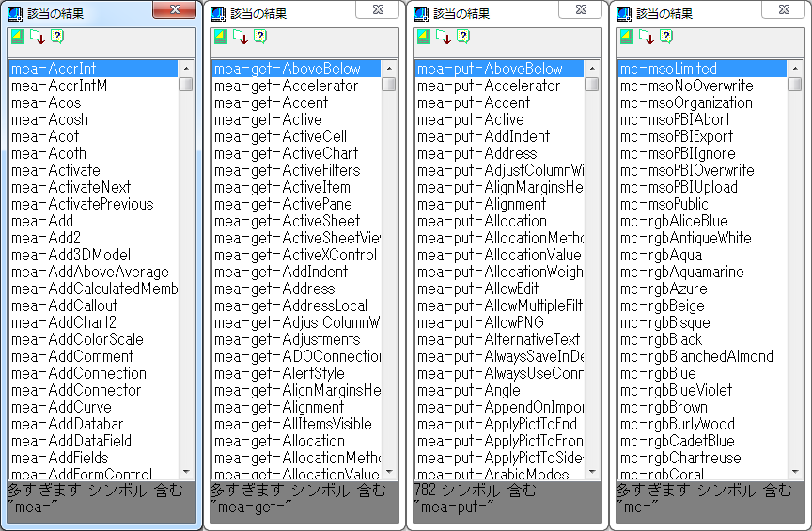This screenshot has width=812, height=531.
Task: Select mea-get-Adjustments entry
Action: click(296, 339)
